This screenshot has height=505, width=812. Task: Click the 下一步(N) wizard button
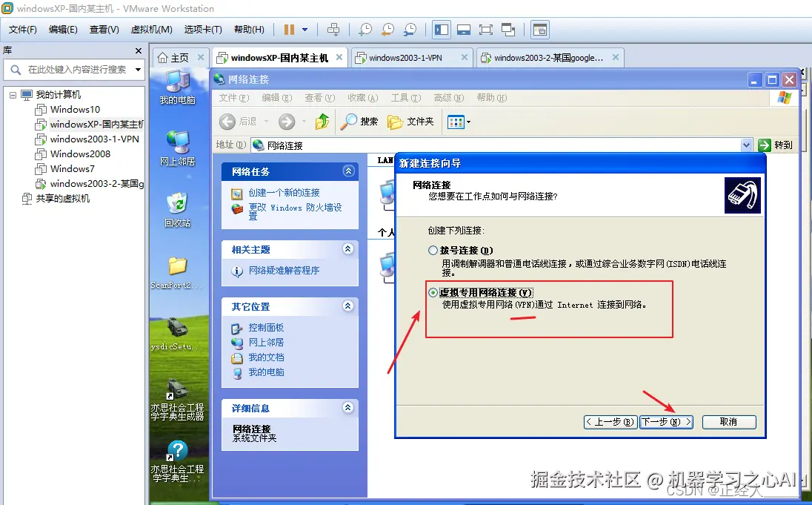667,422
